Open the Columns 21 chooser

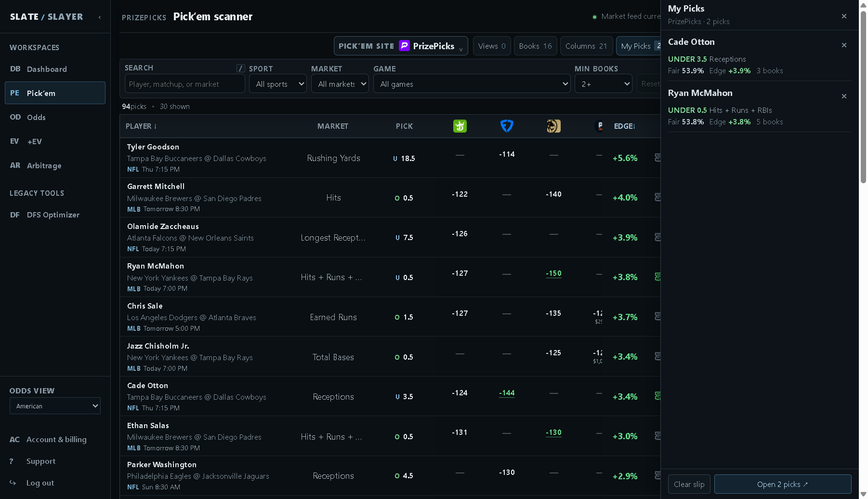point(587,46)
